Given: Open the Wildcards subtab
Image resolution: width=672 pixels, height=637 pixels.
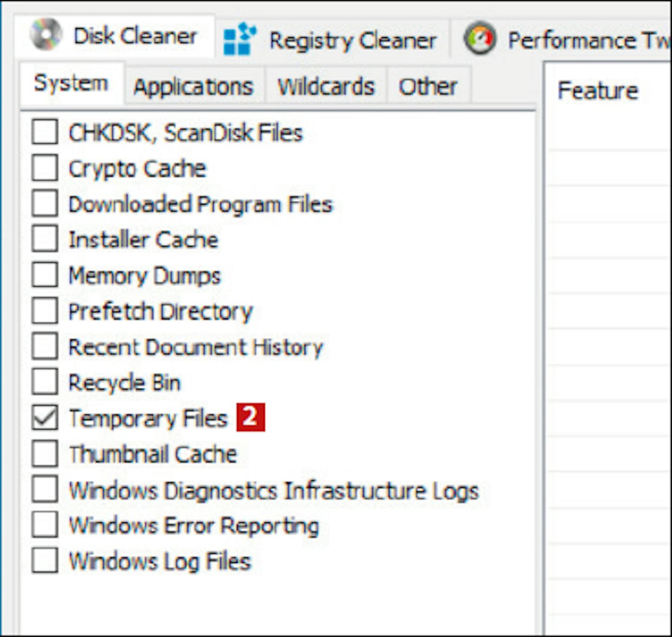Looking at the screenshot, I should [x=326, y=86].
